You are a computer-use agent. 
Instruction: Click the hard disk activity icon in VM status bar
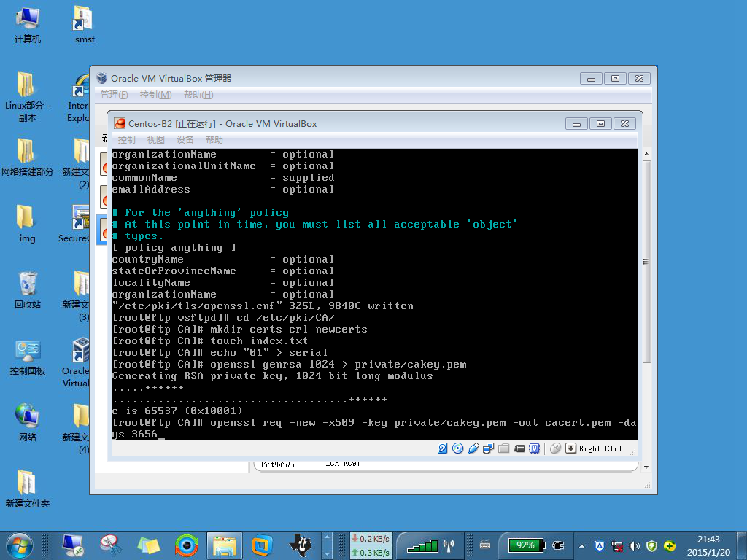coord(443,448)
